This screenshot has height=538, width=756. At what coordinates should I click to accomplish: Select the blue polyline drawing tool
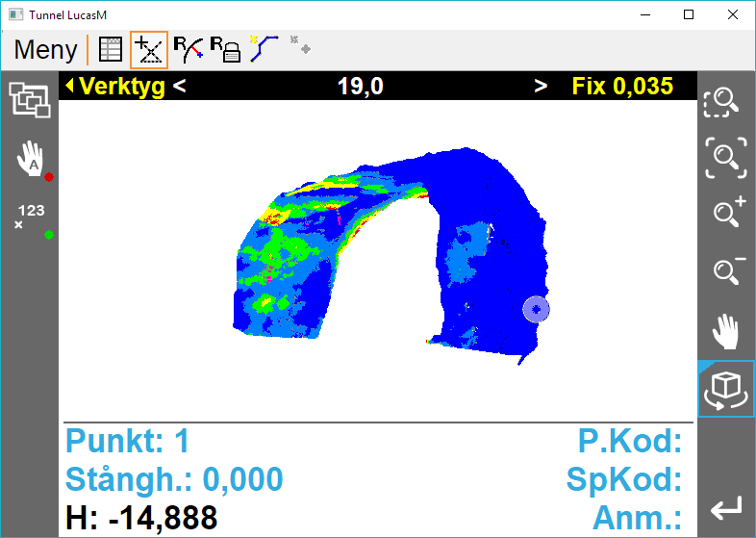[264, 49]
